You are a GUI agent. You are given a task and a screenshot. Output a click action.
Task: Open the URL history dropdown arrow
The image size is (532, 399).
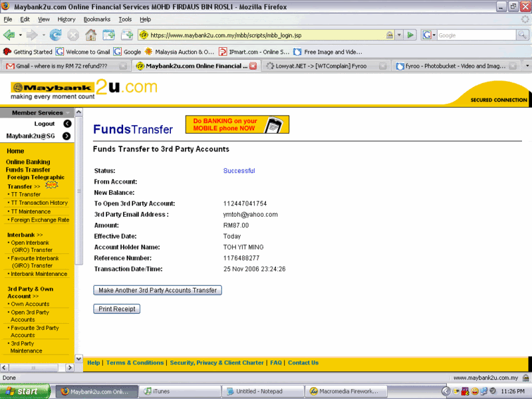[x=399, y=35]
